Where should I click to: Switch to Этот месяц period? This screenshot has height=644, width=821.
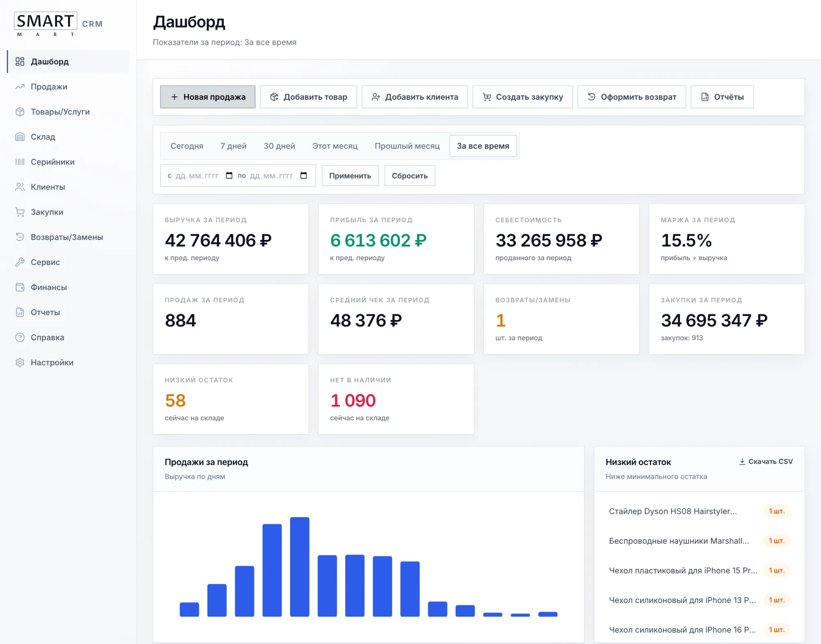[x=335, y=146]
